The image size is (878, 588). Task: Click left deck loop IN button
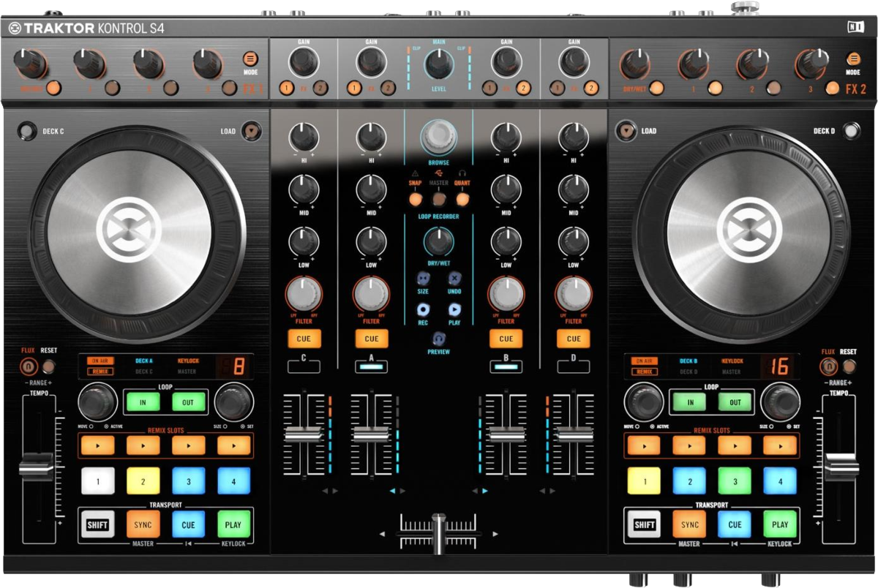coord(143,402)
